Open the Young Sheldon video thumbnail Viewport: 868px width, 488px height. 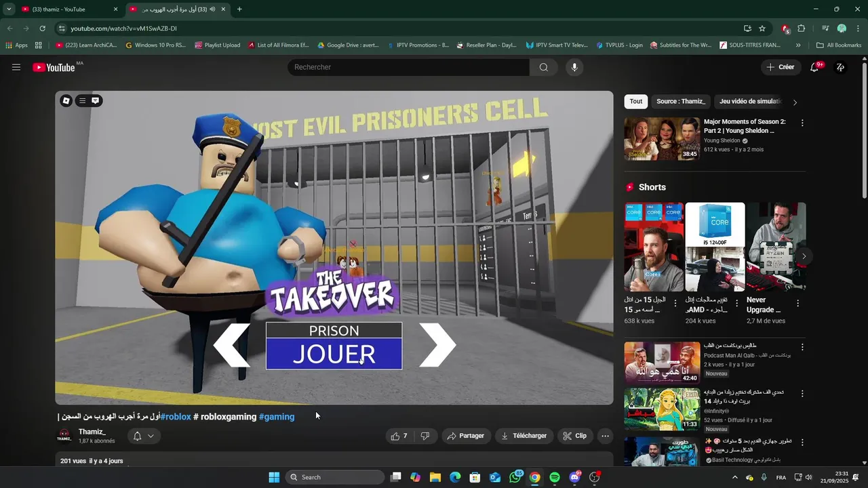click(x=662, y=139)
